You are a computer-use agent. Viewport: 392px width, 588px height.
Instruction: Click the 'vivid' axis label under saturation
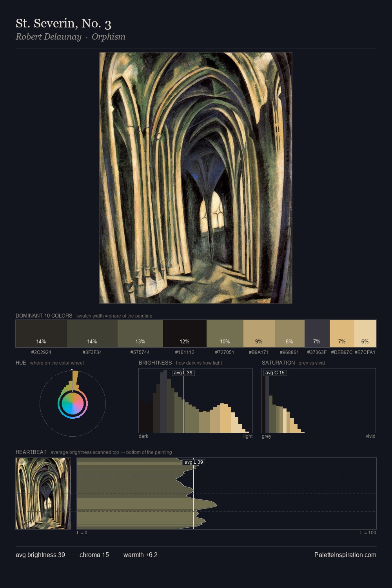tap(370, 436)
